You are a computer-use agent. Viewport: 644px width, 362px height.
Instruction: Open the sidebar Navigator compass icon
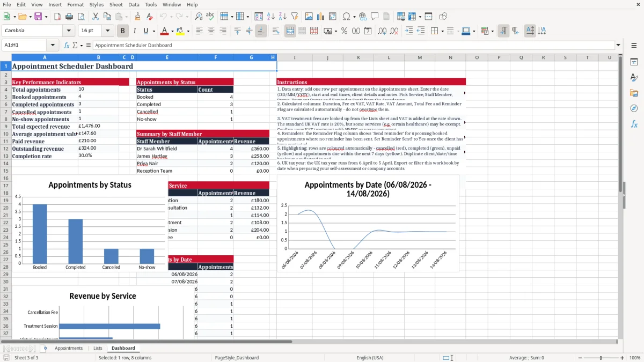pyautogui.click(x=634, y=108)
